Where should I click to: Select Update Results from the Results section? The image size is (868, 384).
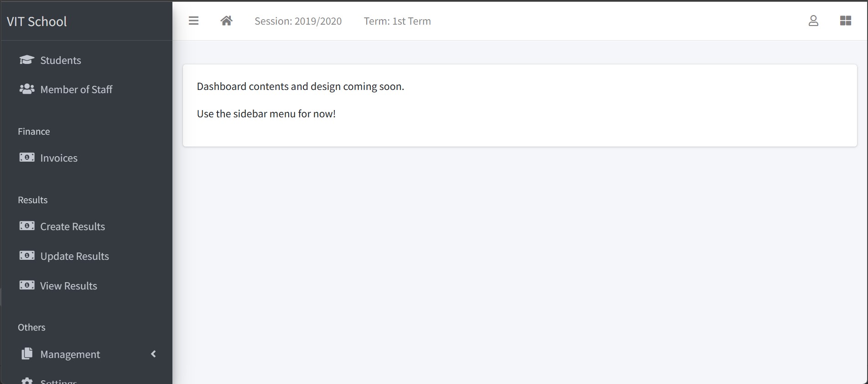click(x=74, y=256)
